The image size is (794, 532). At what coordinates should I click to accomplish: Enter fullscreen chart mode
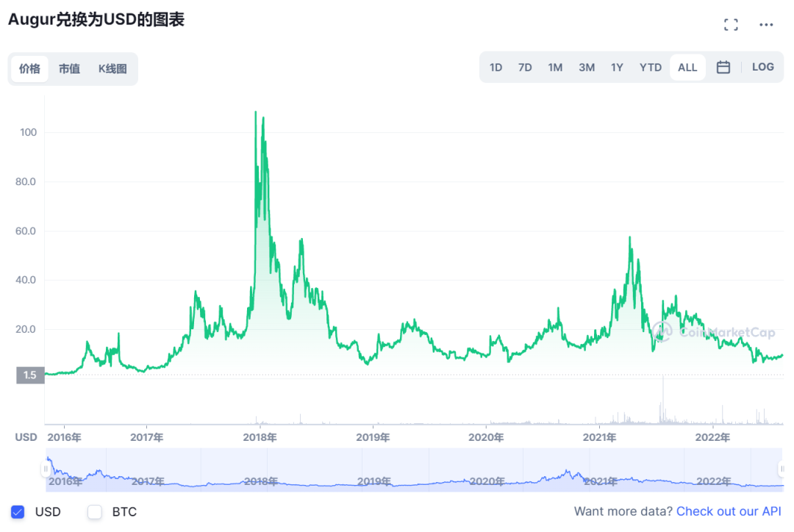[731, 24]
